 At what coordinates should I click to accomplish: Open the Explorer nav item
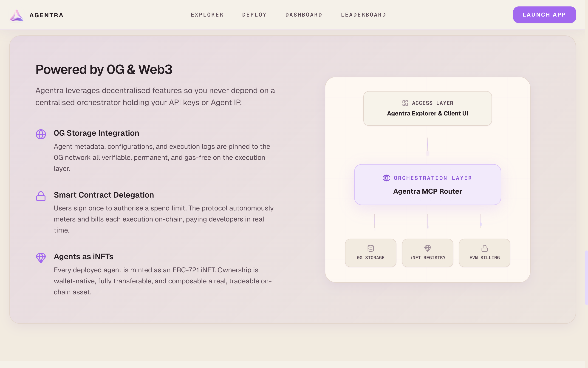tap(207, 15)
